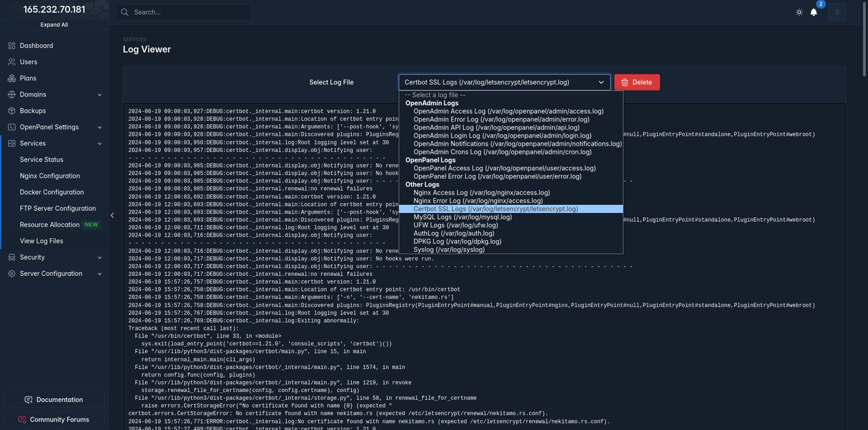Image resolution: width=868 pixels, height=430 pixels.
Task: Open View Log Files page
Action: pos(41,241)
